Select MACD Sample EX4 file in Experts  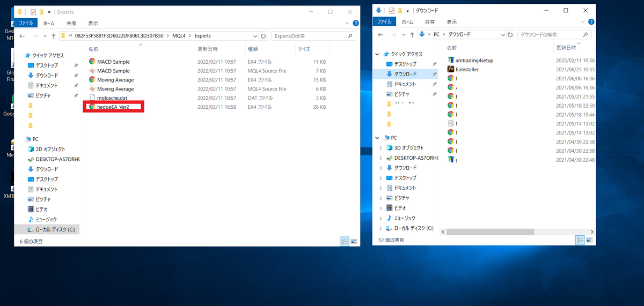pos(113,62)
